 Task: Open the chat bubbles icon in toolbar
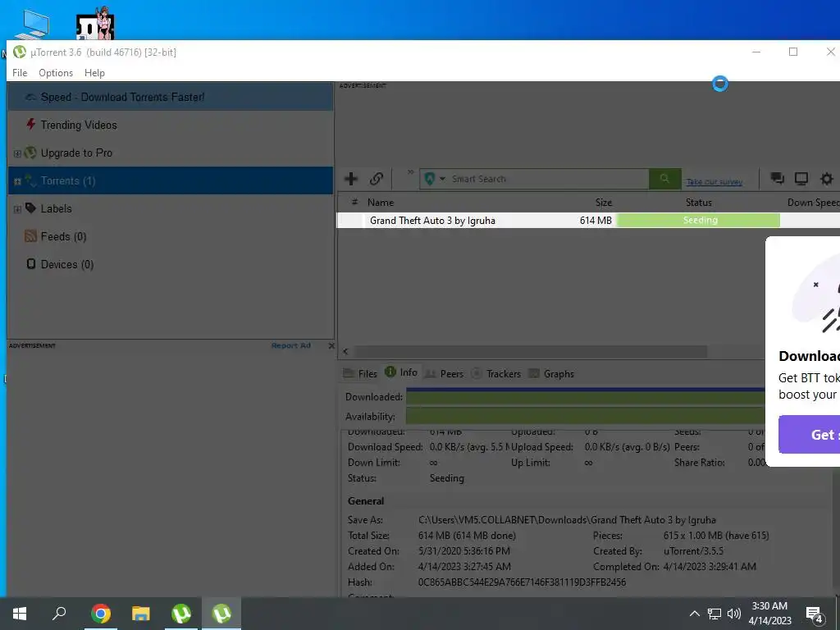(778, 178)
